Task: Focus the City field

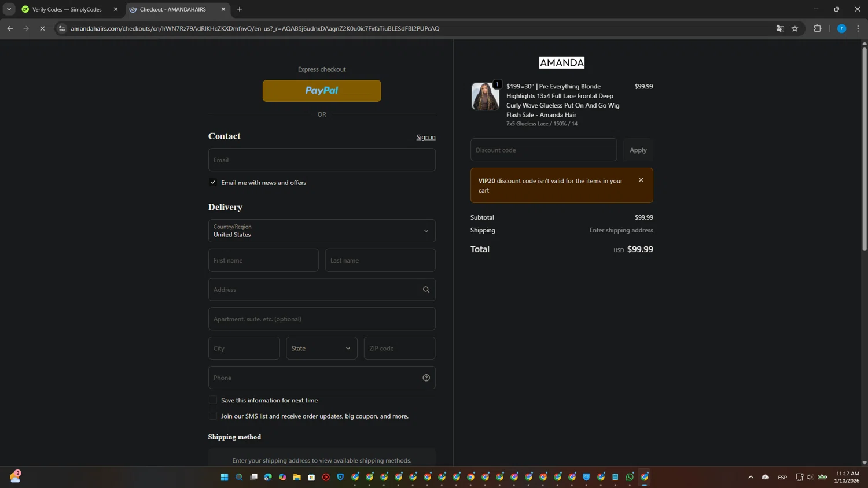Action: point(244,348)
